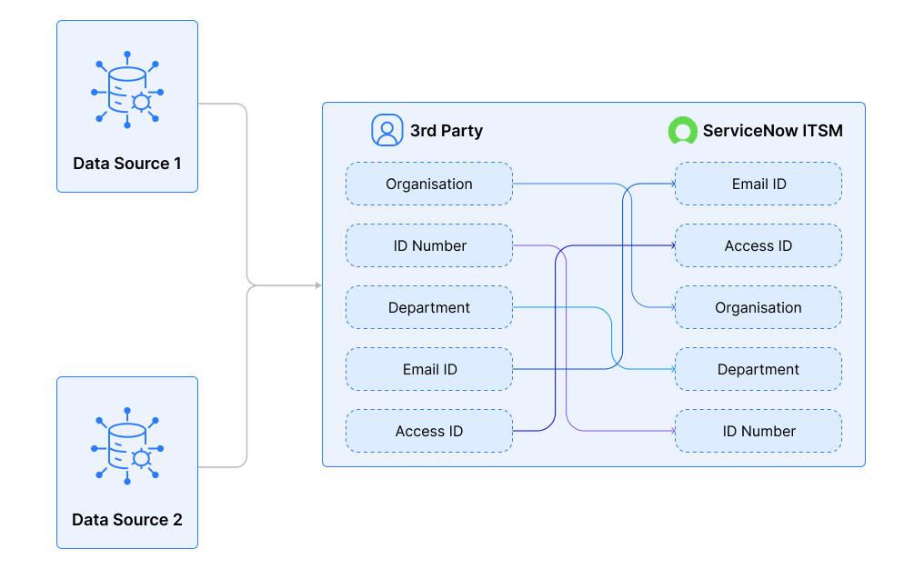This screenshot has height=569, width=924.
Task: Select the Data Source 1 label
Action: point(127,164)
